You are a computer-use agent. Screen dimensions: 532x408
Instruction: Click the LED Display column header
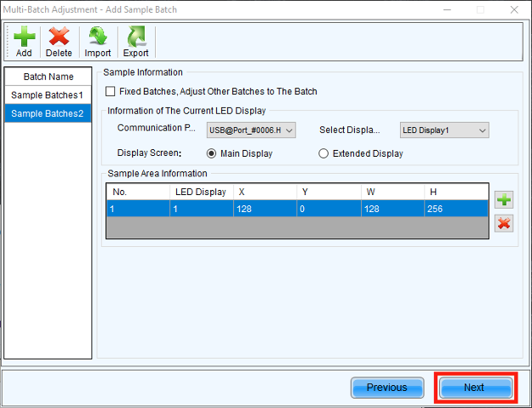click(201, 192)
